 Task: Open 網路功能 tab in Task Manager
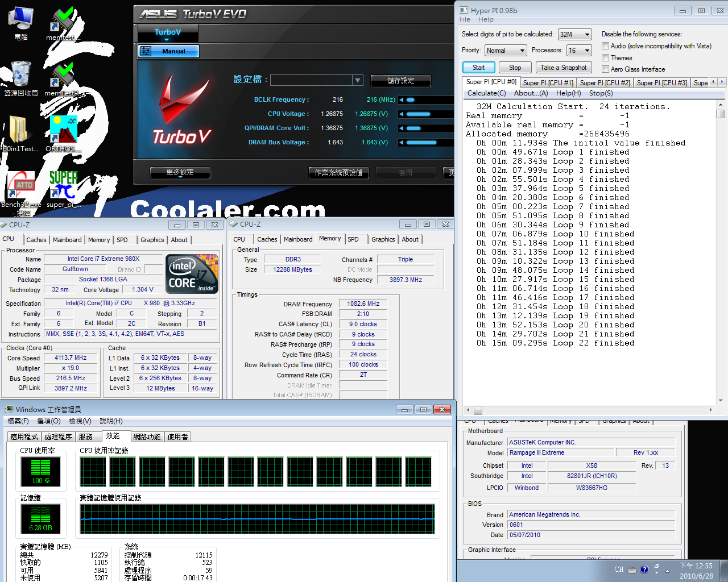pos(147,436)
